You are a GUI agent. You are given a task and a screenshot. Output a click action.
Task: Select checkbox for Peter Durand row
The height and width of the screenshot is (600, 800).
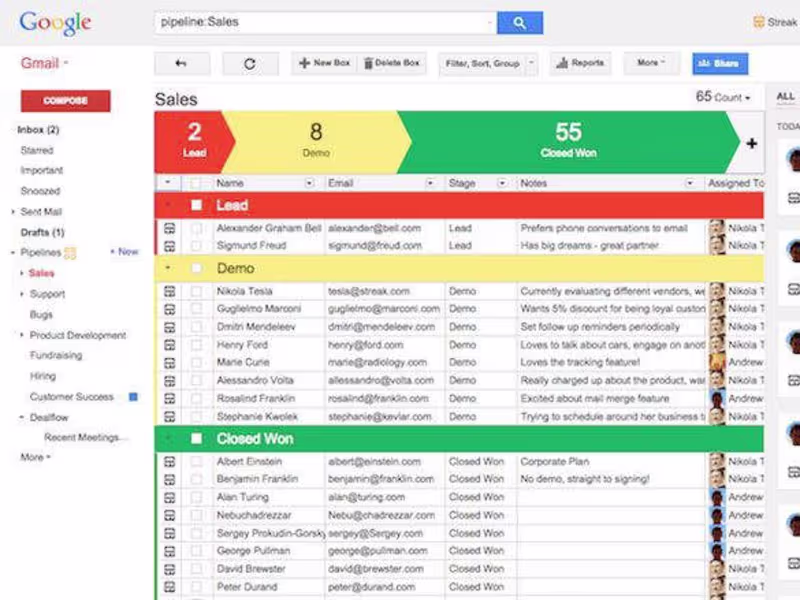pyautogui.click(x=196, y=587)
